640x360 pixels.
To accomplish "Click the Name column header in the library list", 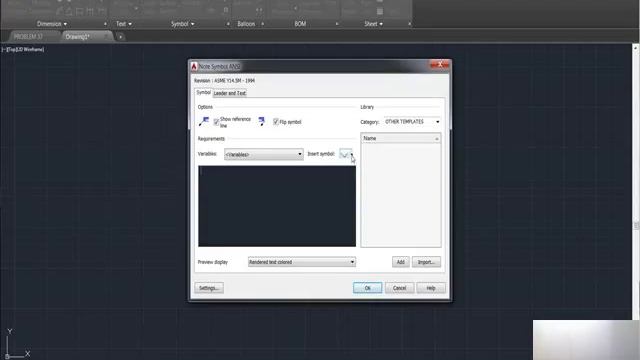I will pyautogui.click(x=400, y=138).
